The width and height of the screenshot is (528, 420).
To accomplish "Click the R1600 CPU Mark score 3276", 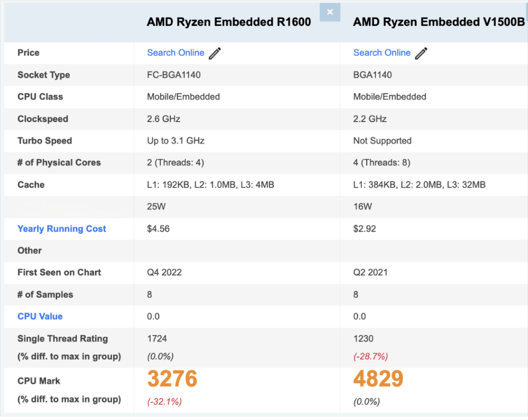I will tap(172, 379).
